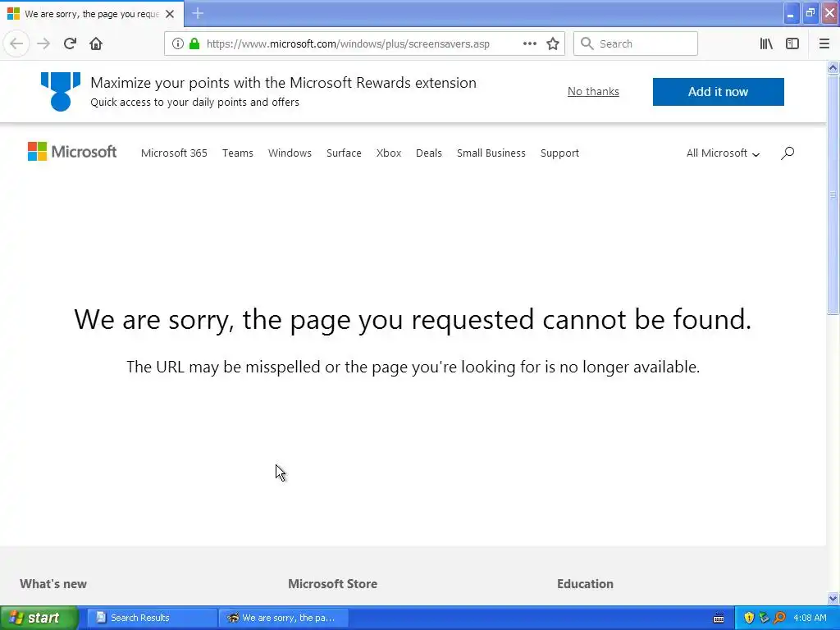Open the Windows Start menu

coord(39,618)
